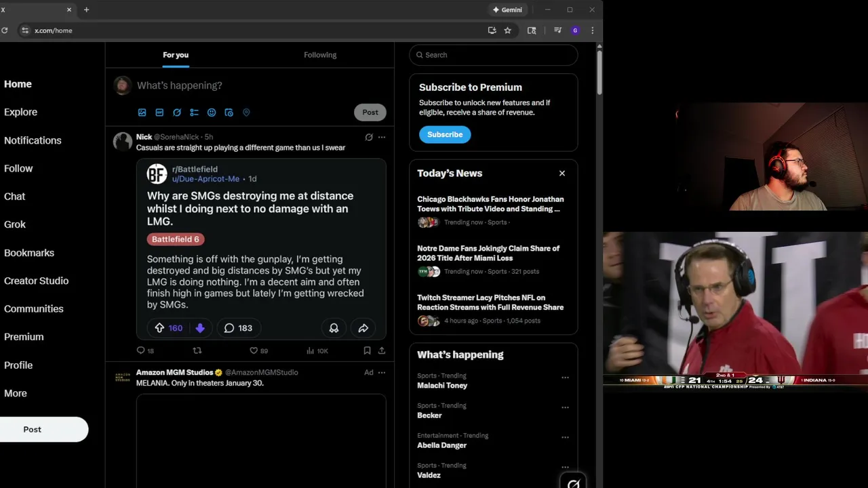Open Creator Studio in sidebar
This screenshot has height=488, width=868.
click(x=36, y=281)
